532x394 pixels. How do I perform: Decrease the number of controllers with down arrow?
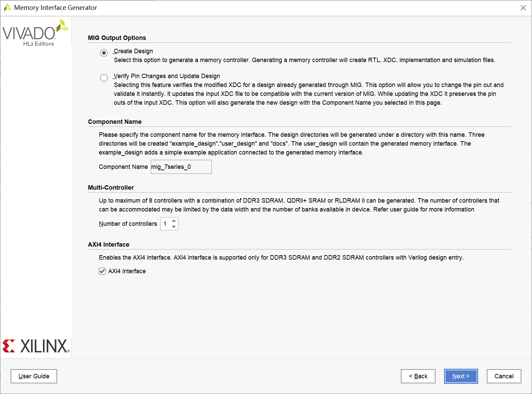pyautogui.click(x=174, y=227)
